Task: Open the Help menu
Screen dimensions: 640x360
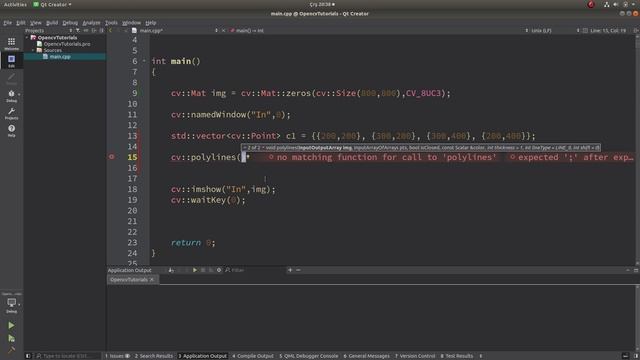Action: click(x=151, y=23)
